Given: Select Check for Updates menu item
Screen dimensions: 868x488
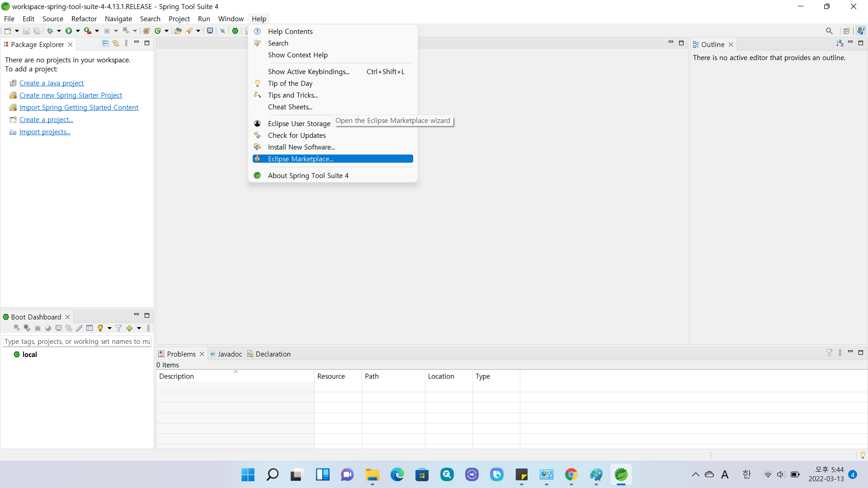Looking at the screenshot, I should 297,136.
